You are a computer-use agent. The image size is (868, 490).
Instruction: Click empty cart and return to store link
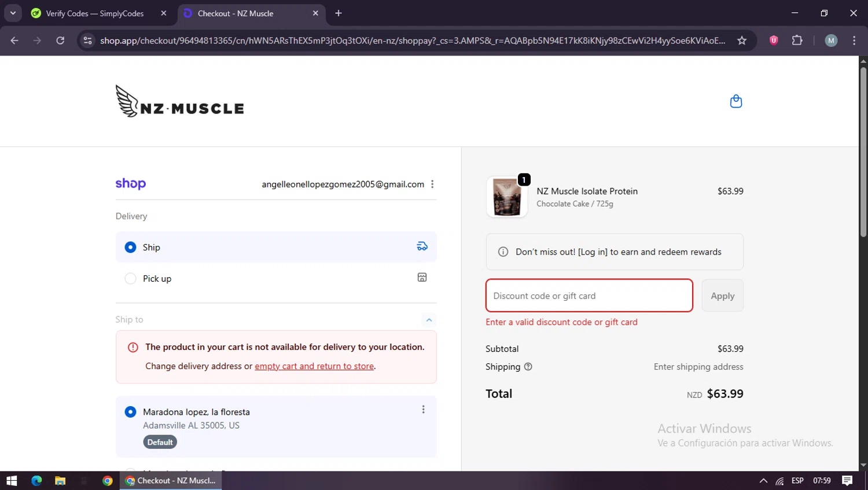tap(314, 366)
